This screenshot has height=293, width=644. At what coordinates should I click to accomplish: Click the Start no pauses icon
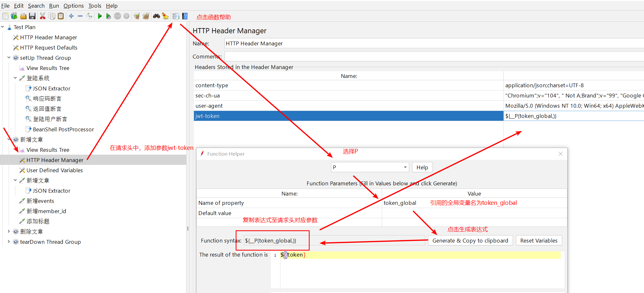click(x=109, y=16)
